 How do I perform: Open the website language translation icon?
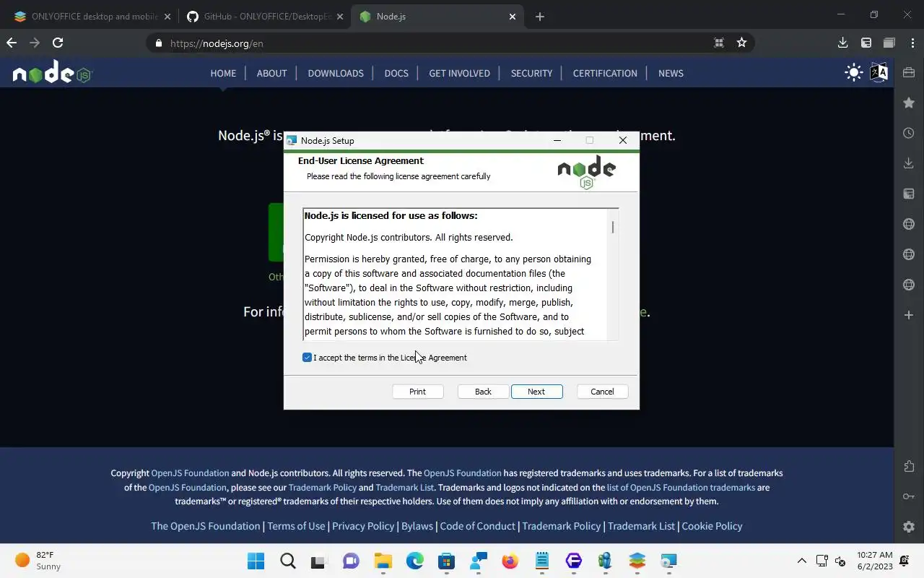point(879,72)
